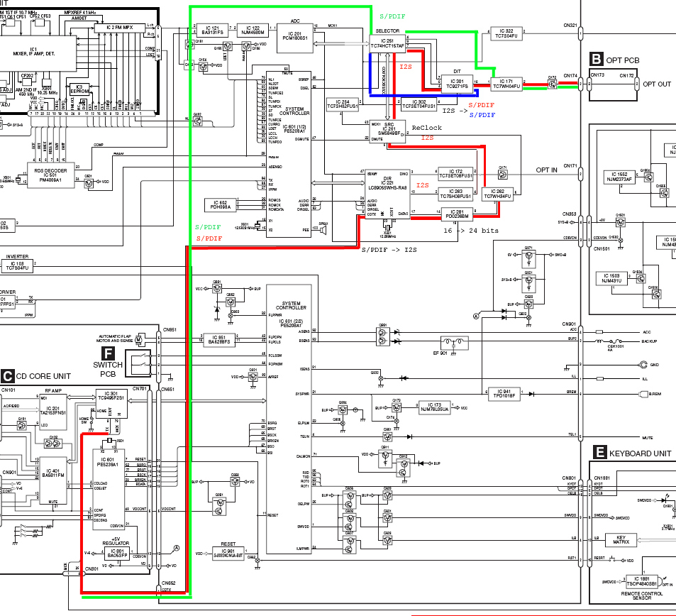Viewport: 676px width, 616px height.
Task: Click the black F marker of Switch PCB
Action: click(109, 352)
